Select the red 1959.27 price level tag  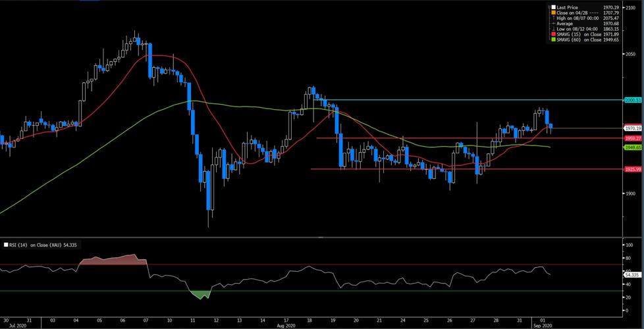pos(632,139)
